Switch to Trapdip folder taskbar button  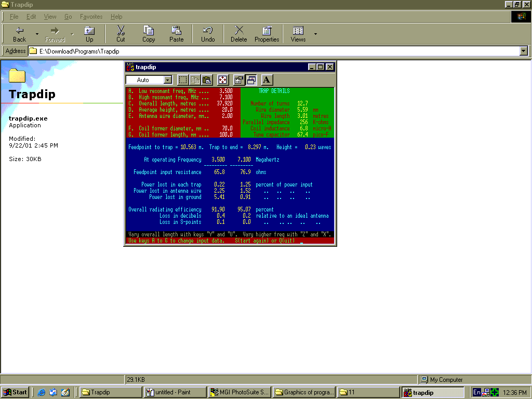(x=111, y=392)
